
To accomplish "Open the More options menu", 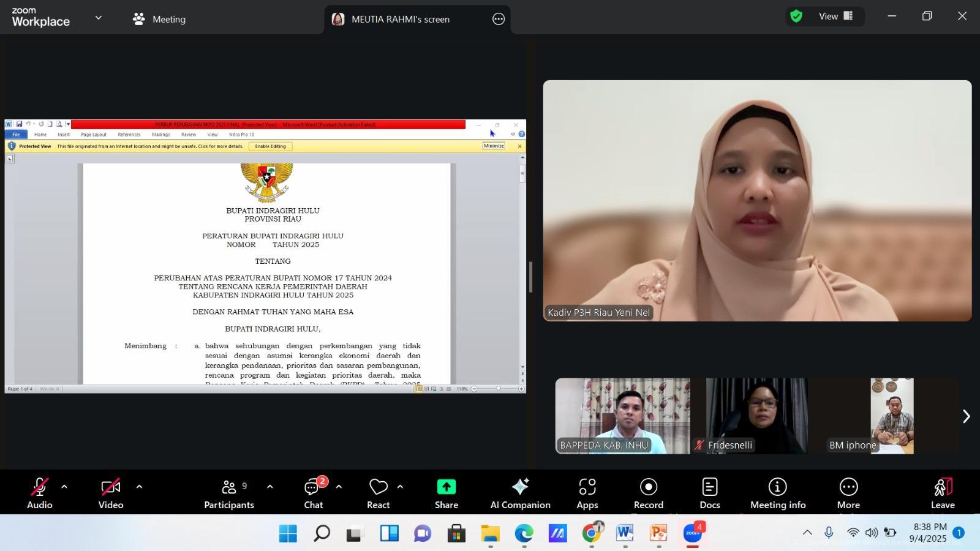I will tap(848, 493).
